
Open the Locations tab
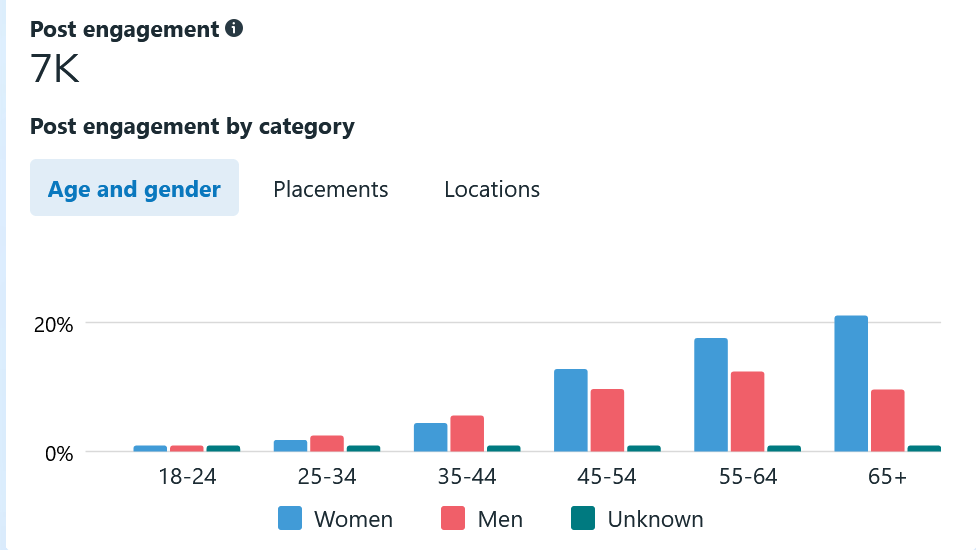pos(492,189)
